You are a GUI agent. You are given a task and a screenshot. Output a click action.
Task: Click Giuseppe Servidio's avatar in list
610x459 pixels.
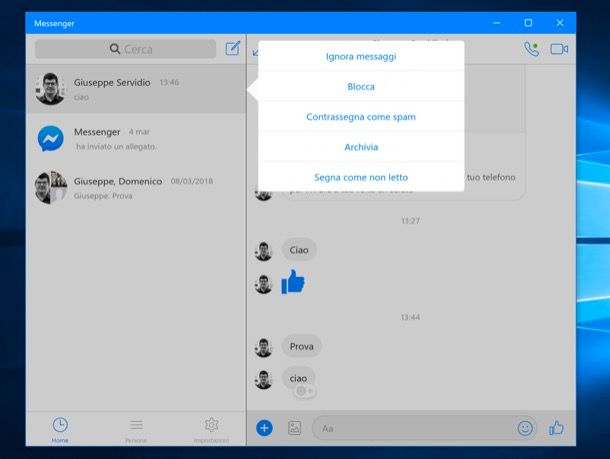(50, 89)
